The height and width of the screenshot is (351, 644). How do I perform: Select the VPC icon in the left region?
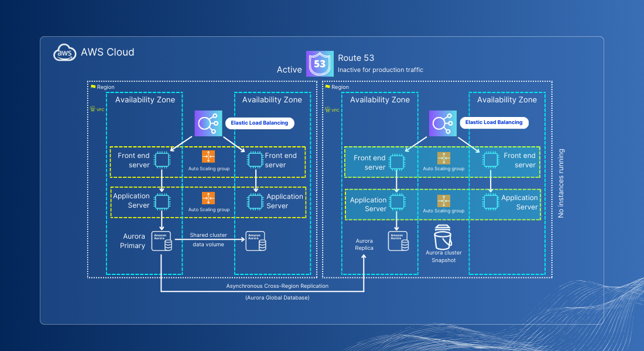pyautogui.click(x=93, y=109)
